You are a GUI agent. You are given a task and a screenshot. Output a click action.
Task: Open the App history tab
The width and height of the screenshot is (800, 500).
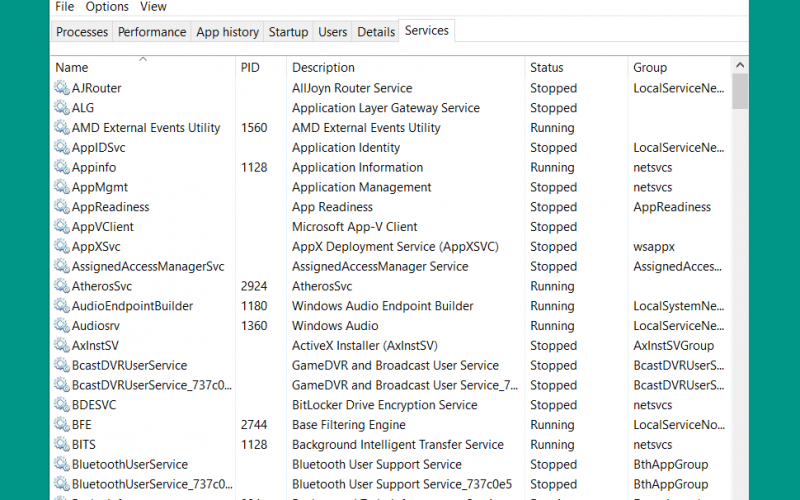(x=228, y=32)
